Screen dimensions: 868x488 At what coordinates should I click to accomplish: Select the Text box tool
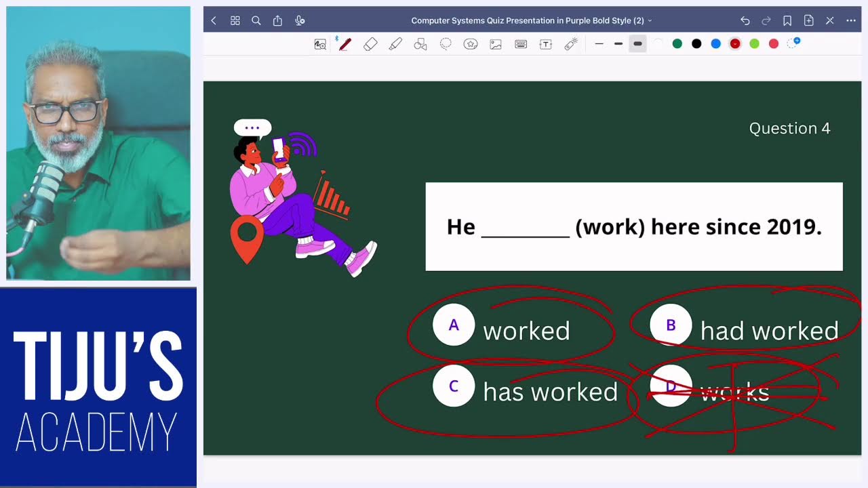coord(546,44)
